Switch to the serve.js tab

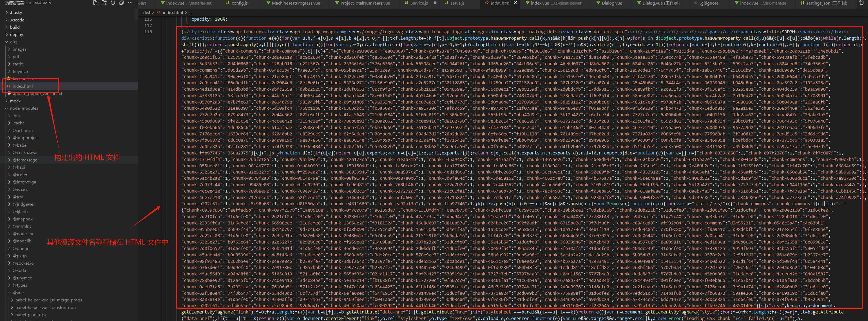point(454,3)
